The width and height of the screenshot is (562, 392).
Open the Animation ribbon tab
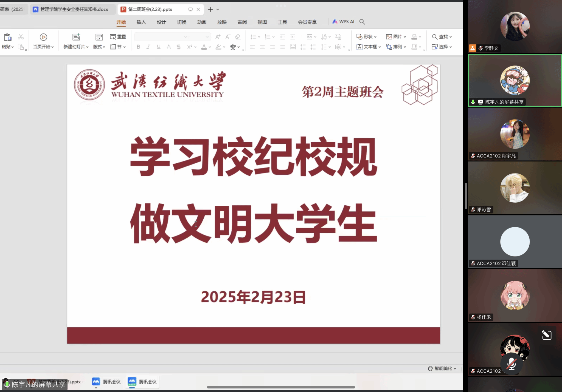201,22
